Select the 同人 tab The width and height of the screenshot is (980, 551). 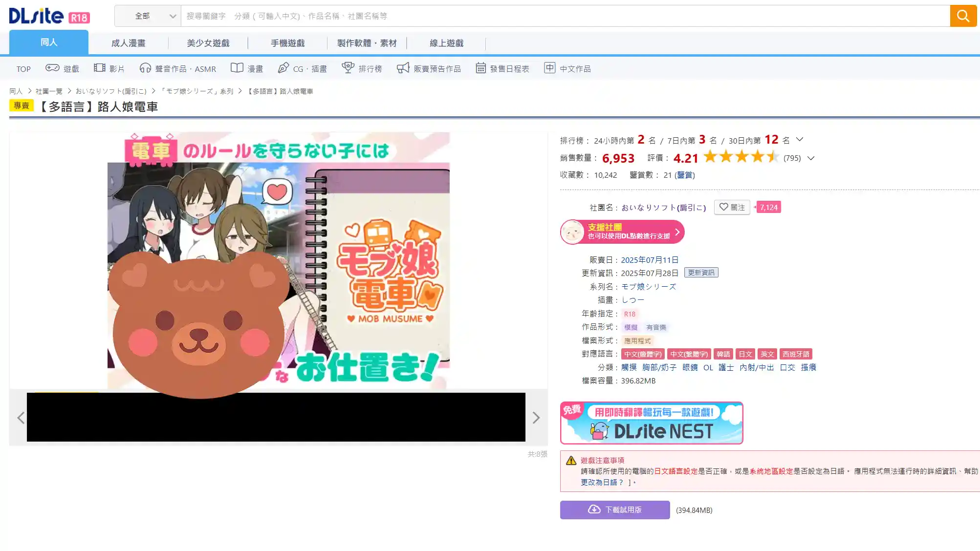point(49,42)
